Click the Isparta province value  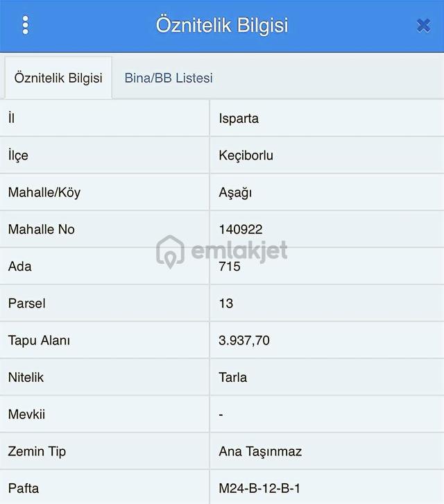pyautogui.click(x=239, y=118)
